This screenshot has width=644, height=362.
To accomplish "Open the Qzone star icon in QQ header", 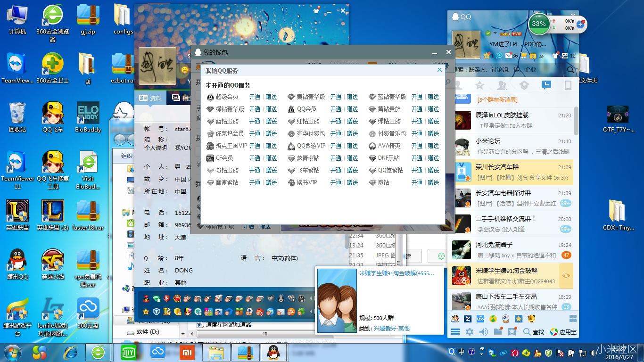I will click(487, 55).
